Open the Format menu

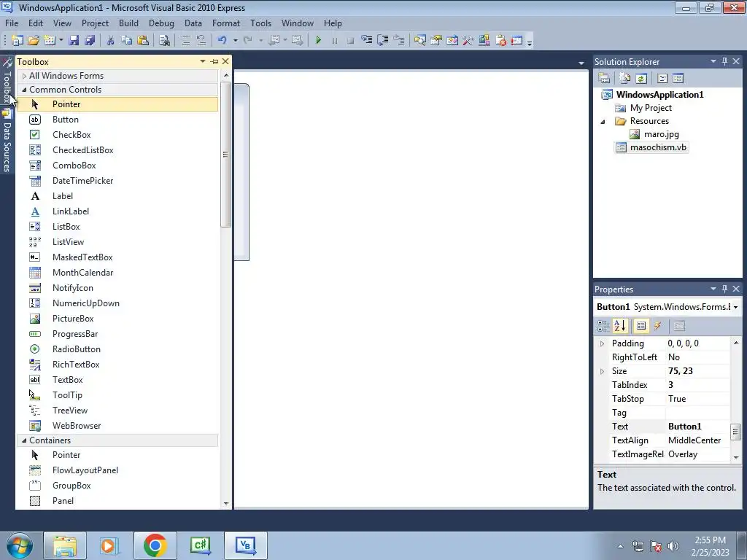(x=226, y=23)
